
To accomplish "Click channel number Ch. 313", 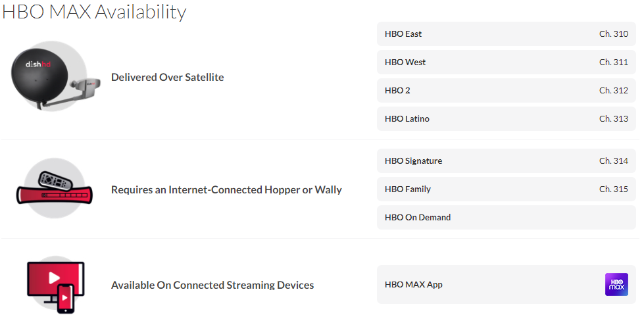I will [x=614, y=119].
